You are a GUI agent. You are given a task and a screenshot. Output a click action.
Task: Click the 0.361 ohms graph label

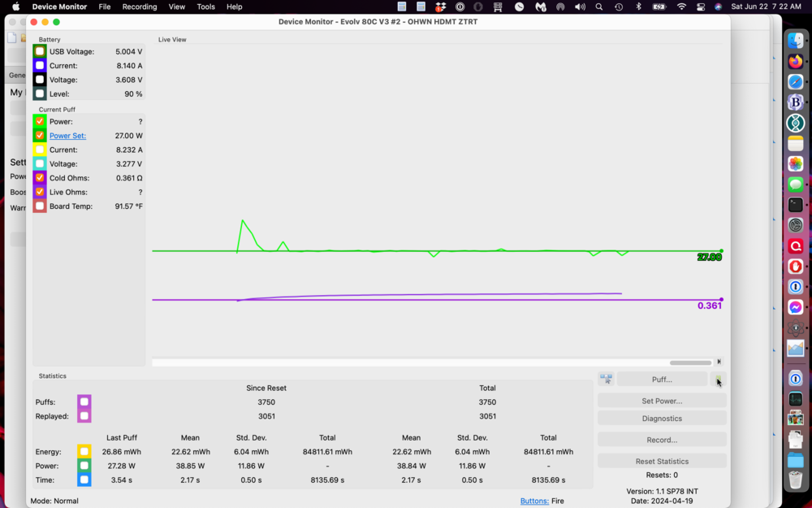710,306
